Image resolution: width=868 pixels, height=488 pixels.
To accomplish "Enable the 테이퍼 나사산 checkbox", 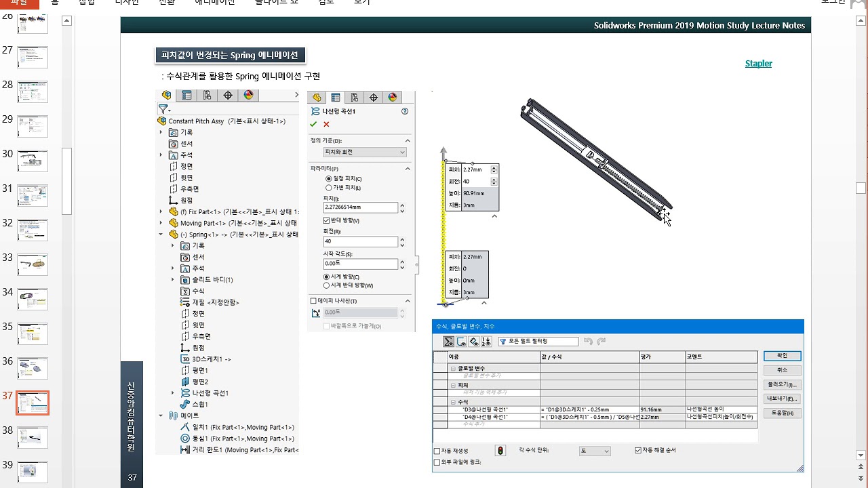I will [313, 301].
